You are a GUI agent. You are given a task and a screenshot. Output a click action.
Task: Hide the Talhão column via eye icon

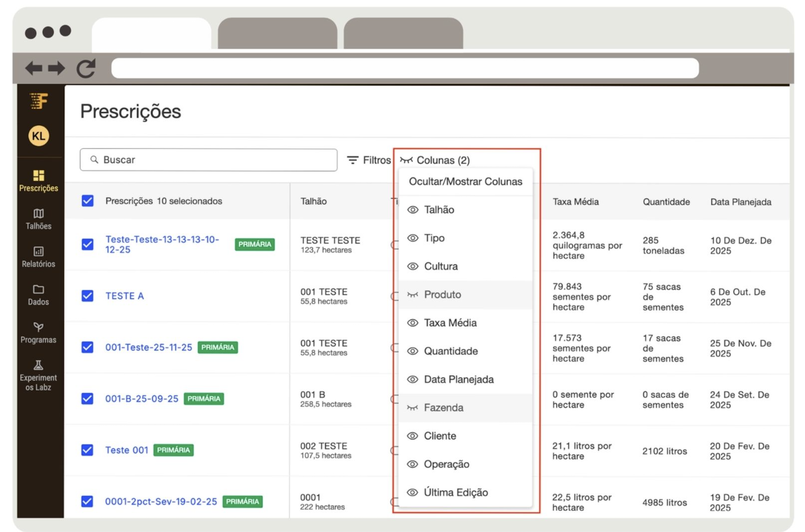[x=413, y=210]
